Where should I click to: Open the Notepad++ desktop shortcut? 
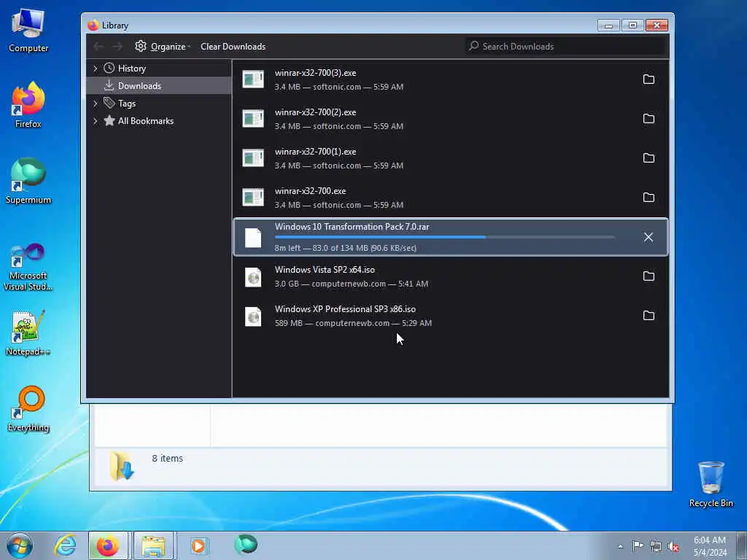pos(28,332)
